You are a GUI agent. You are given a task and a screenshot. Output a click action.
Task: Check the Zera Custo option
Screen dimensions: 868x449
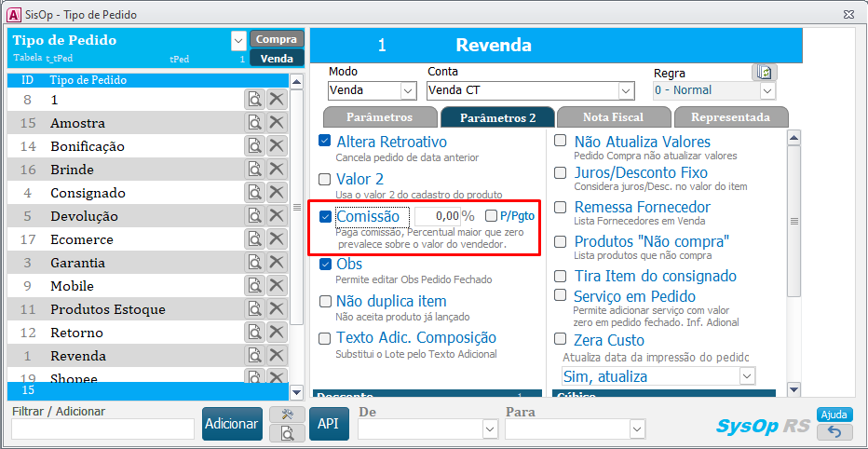point(561,339)
